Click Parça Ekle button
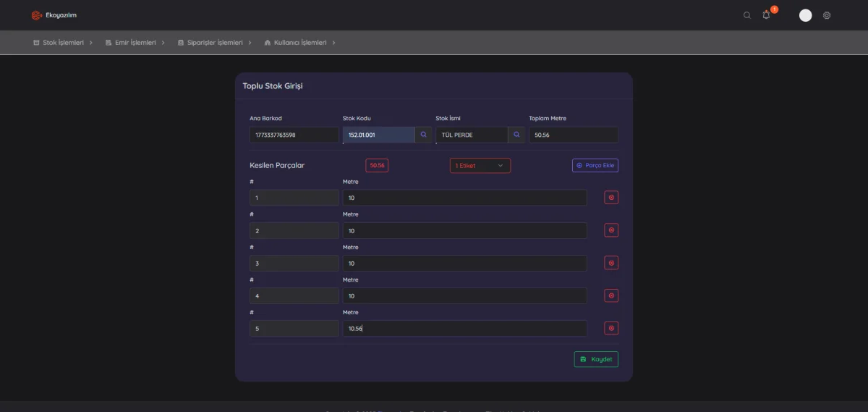The image size is (868, 412). [x=595, y=166]
